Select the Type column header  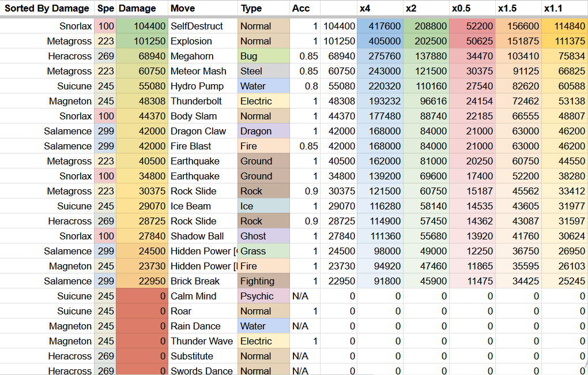point(263,8)
